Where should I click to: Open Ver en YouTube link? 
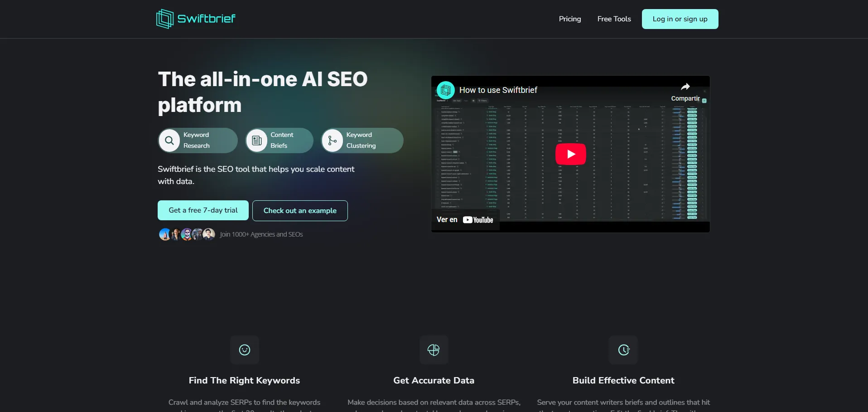(x=465, y=220)
